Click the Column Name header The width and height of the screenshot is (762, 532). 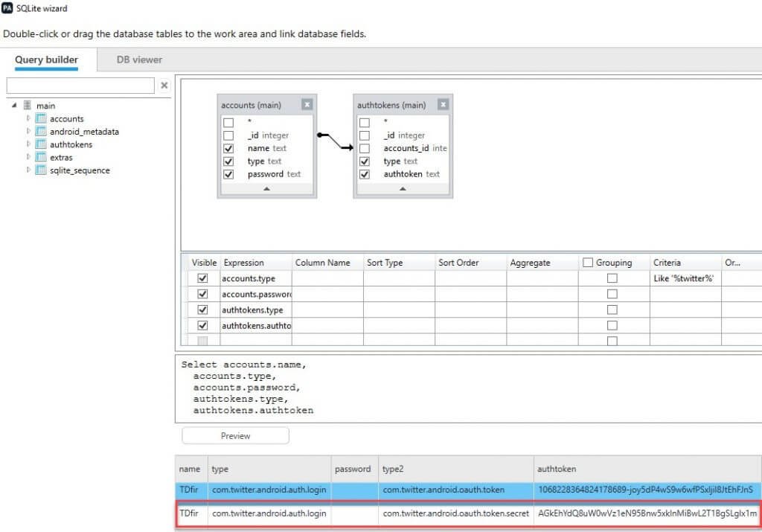click(x=327, y=263)
